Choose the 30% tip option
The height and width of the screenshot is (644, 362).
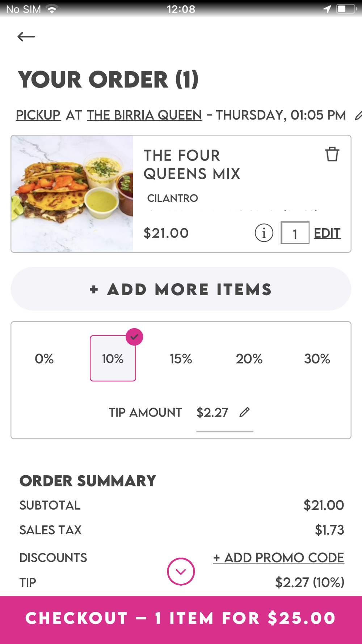[317, 359]
